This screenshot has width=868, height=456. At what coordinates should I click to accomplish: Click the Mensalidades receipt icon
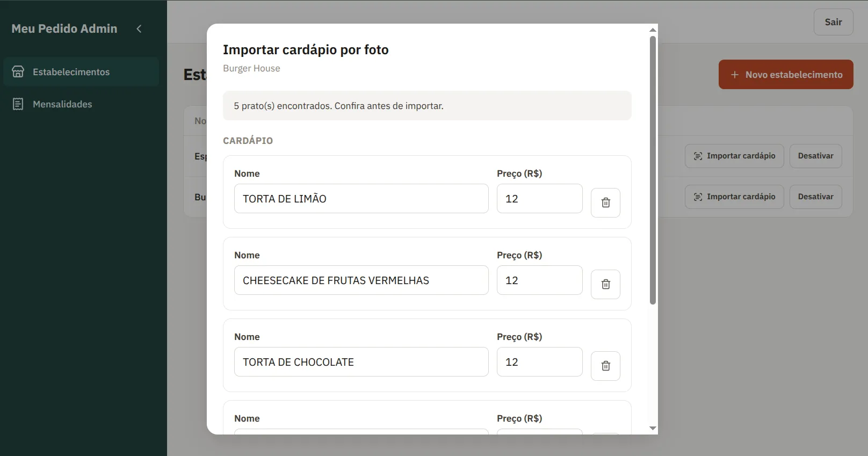18,104
